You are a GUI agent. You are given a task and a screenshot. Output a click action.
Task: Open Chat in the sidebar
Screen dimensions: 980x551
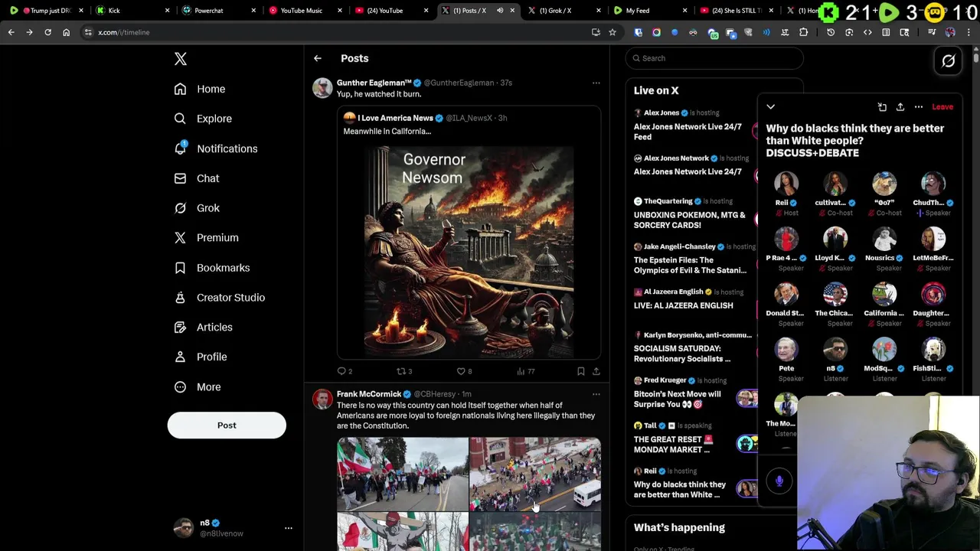[197, 178]
